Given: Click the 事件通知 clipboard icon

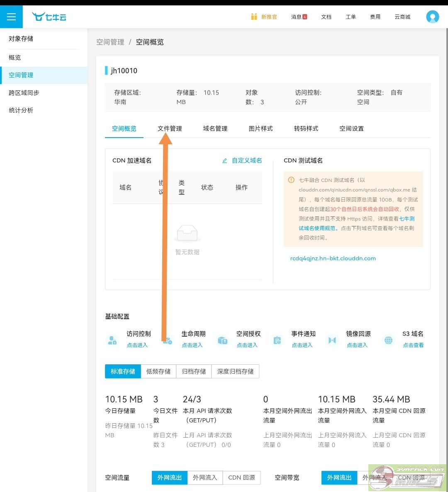Looking at the screenshot, I should click(x=277, y=340).
